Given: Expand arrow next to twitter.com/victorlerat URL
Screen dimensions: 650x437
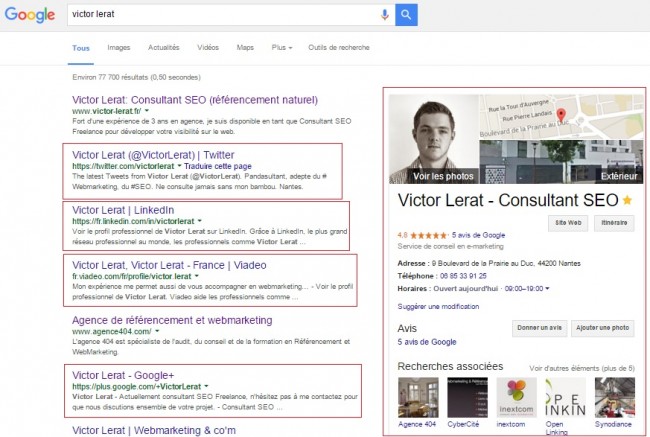Looking at the screenshot, I should click(x=179, y=166).
